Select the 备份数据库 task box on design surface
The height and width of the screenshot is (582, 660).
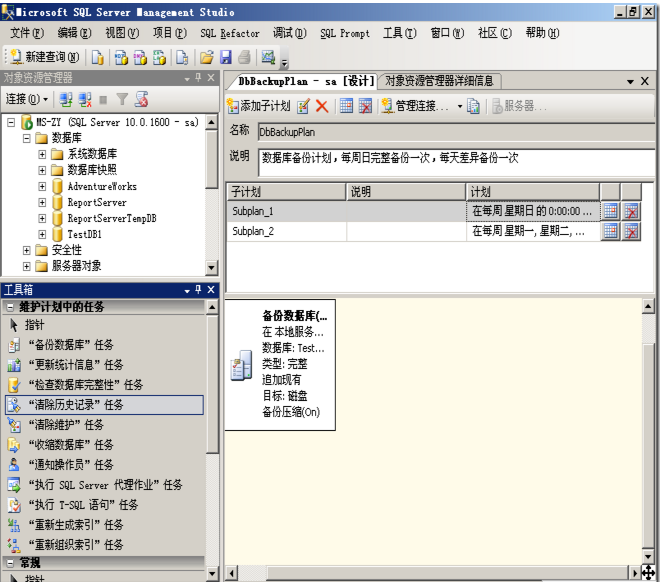pos(280,365)
